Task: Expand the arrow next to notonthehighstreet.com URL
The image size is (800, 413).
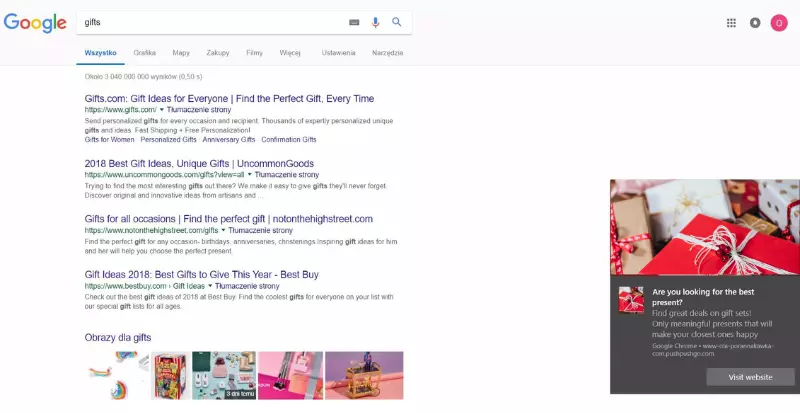Action: point(223,230)
